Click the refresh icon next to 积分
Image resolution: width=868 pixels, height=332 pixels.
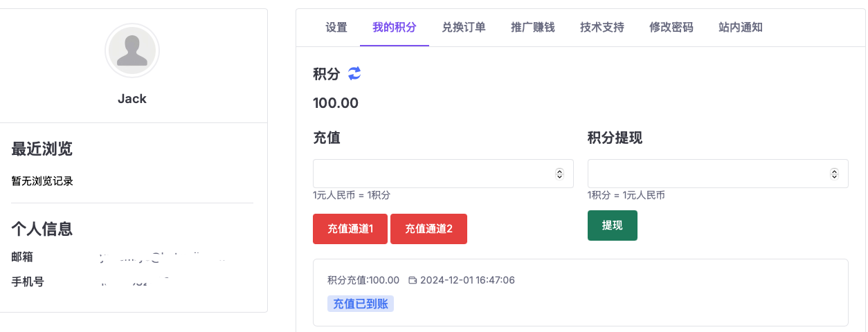[x=354, y=73]
